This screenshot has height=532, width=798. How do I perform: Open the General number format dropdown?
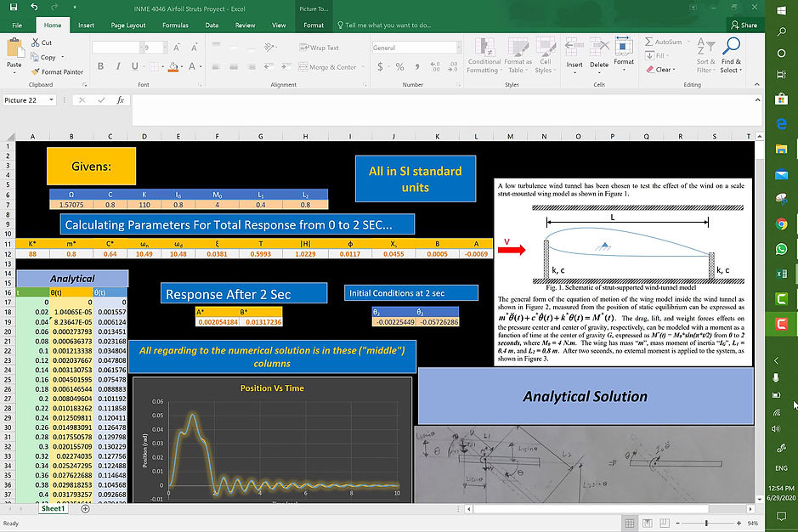pyautogui.click(x=459, y=48)
